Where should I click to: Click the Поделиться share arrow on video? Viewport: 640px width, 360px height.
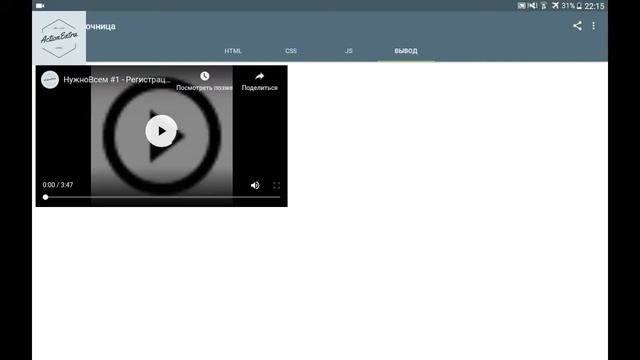[260, 76]
